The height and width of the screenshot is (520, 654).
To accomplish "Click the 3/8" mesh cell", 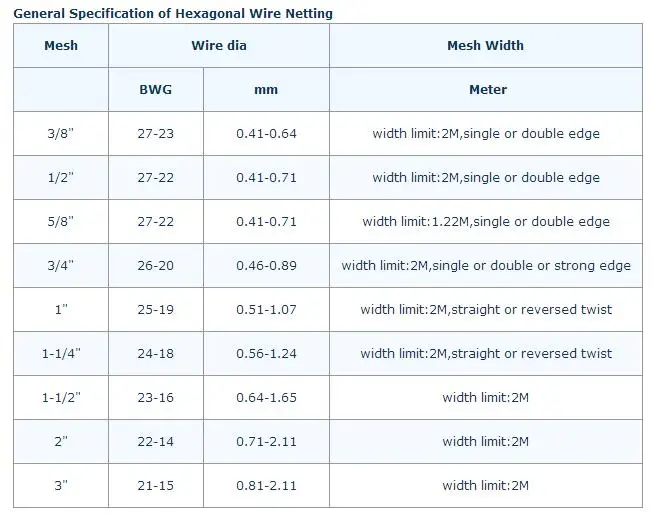I will click(x=61, y=134).
